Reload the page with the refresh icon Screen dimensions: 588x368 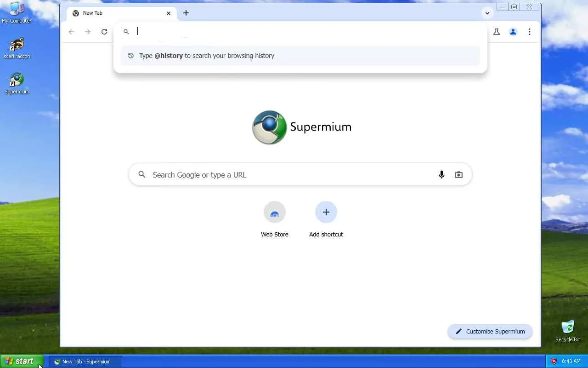[104, 32]
